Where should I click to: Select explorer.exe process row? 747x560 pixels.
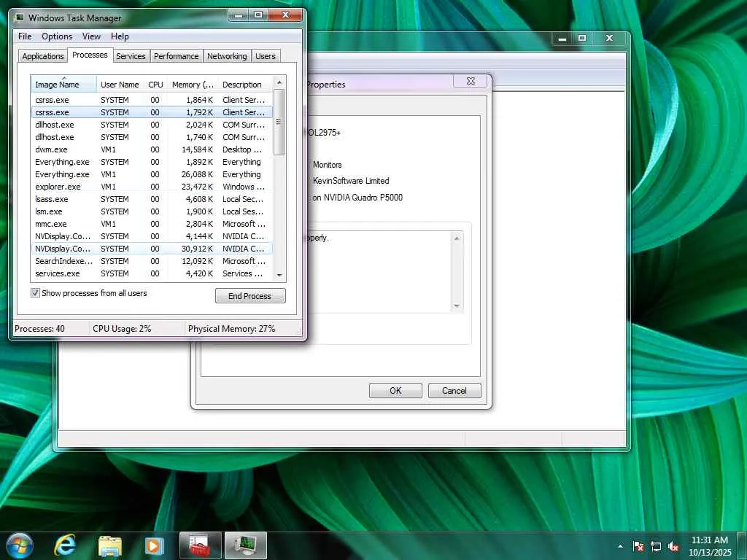(x=152, y=187)
